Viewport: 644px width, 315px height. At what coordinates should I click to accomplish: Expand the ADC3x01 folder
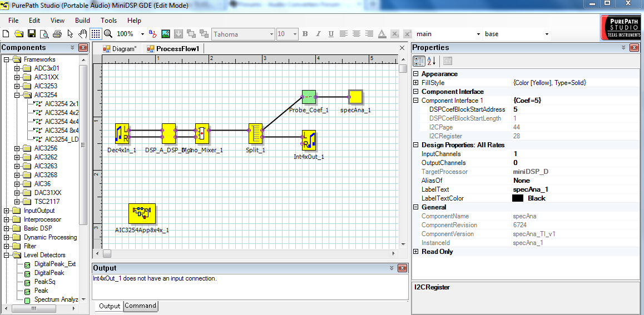click(x=17, y=68)
